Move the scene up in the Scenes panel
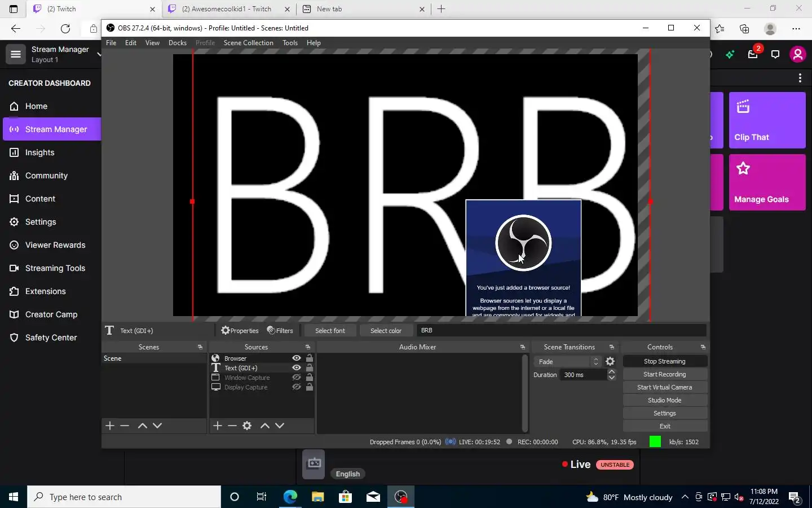The height and width of the screenshot is (508, 812). point(143,426)
